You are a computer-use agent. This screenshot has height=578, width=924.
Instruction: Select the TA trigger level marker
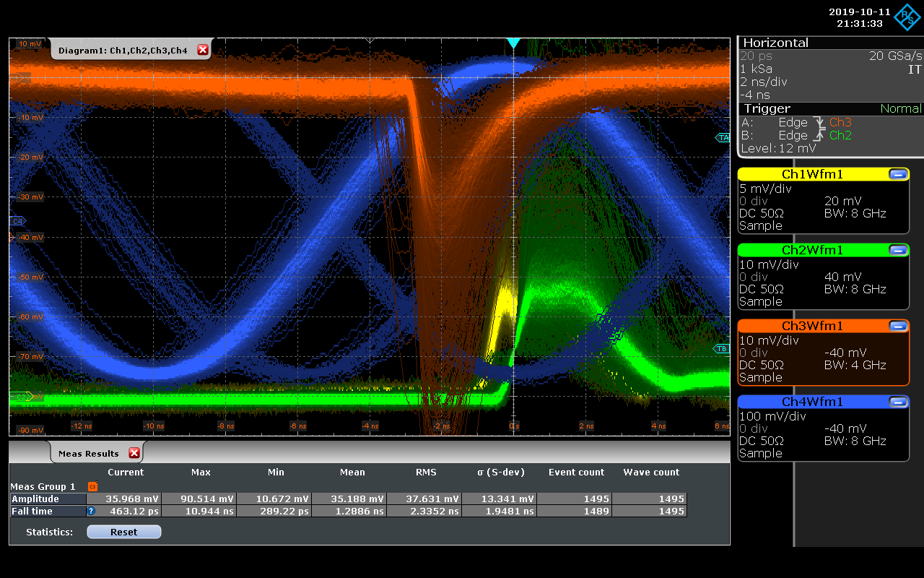[x=722, y=137]
